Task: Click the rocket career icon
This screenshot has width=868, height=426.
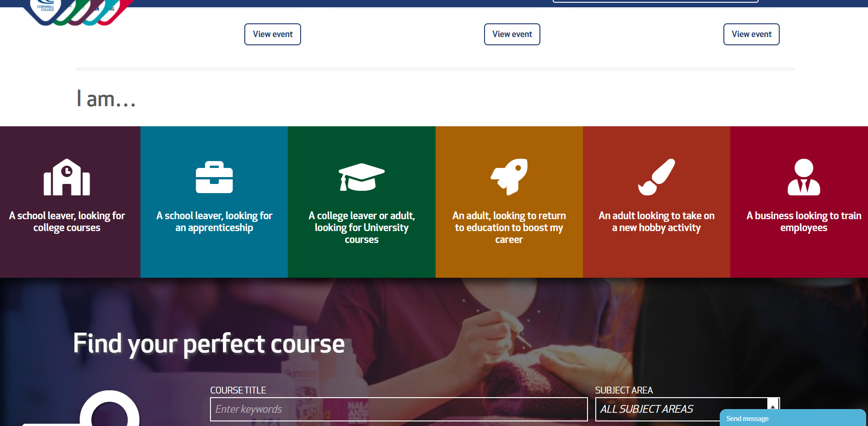Action: [x=509, y=177]
